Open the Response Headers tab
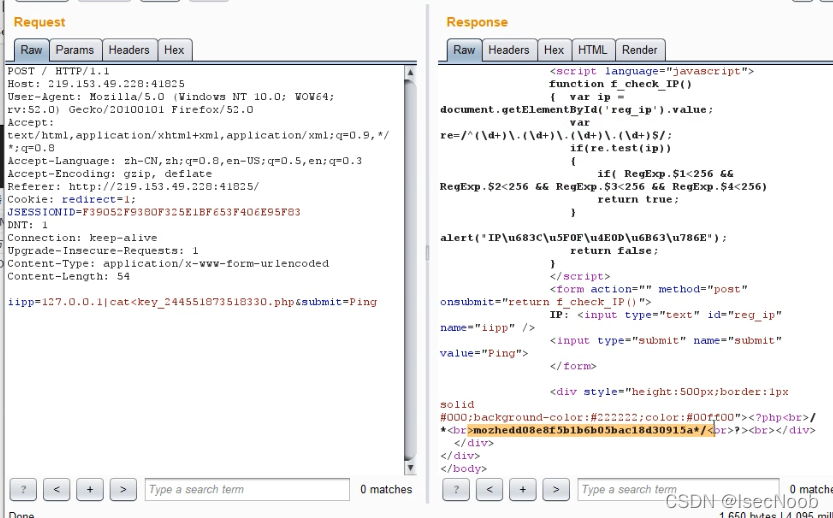Screen dimensions: 833x518 coord(509,50)
